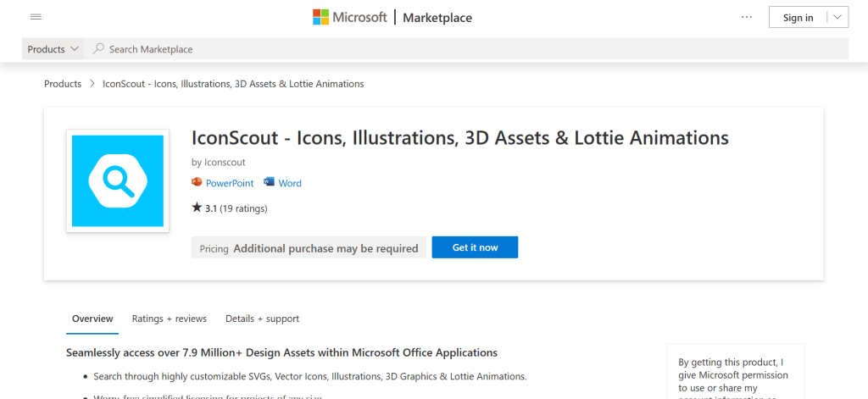Click the PowerPoint product icon
The width and height of the screenshot is (868, 399).
click(198, 182)
